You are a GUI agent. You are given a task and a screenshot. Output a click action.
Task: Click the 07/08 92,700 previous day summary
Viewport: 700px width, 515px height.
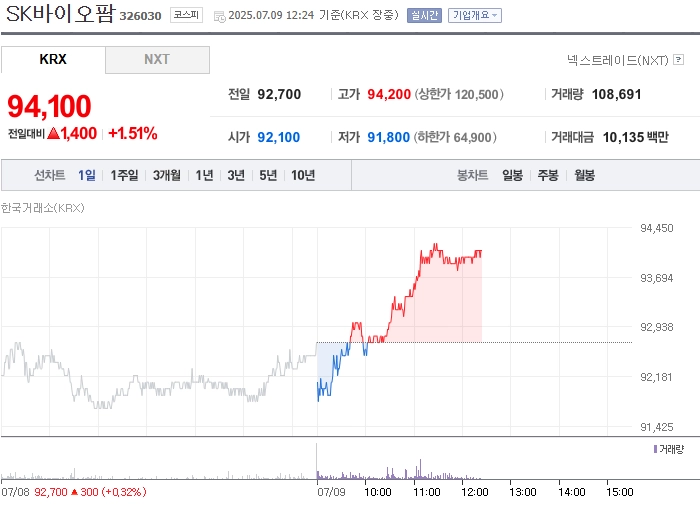(x=74, y=492)
